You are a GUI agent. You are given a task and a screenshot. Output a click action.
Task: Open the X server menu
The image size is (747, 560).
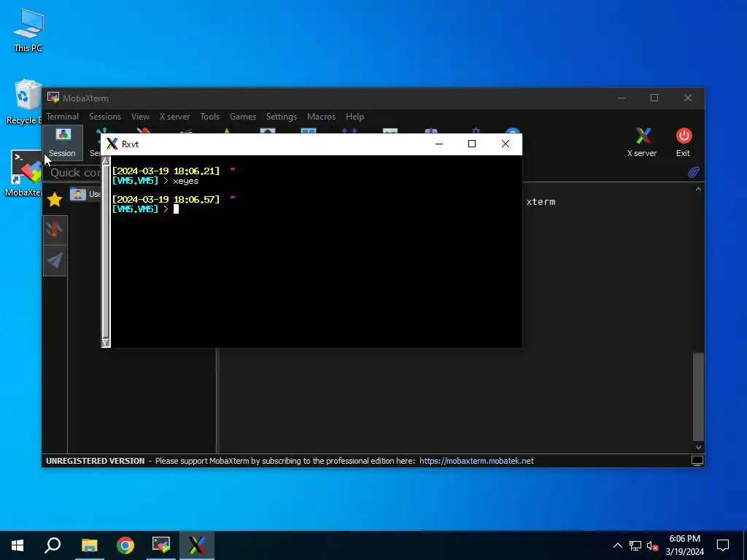pyautogui.click(x=174, y=117)
